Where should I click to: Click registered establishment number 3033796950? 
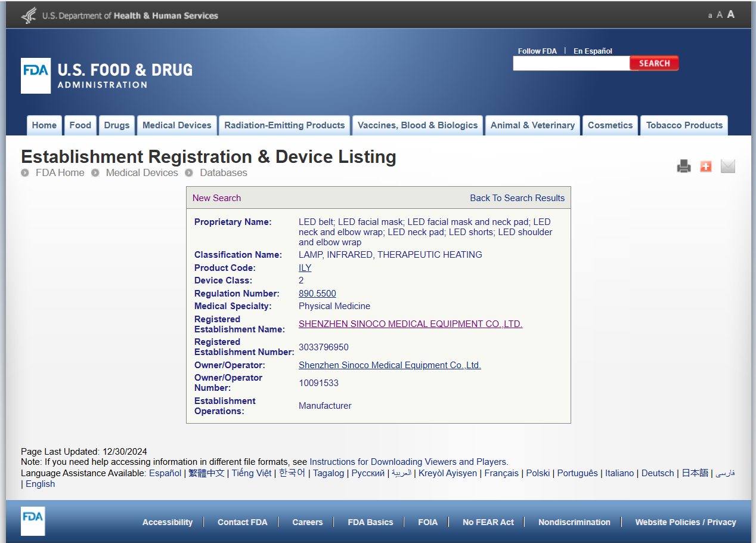(x=324, y=347)
